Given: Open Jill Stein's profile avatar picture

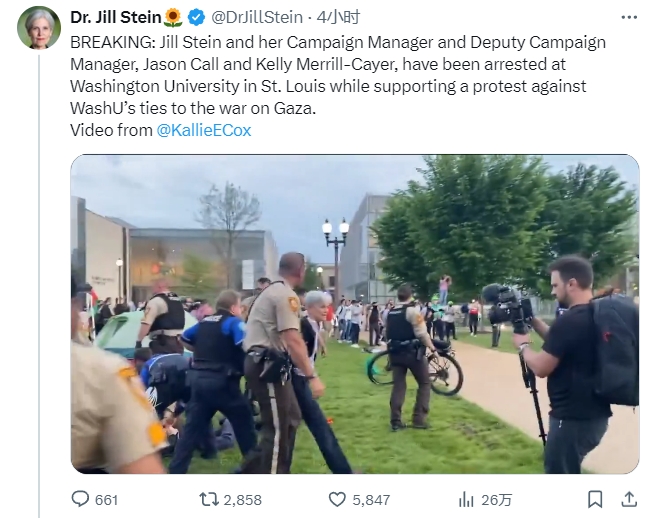Looking at the screenshot, I should [39, 27].
